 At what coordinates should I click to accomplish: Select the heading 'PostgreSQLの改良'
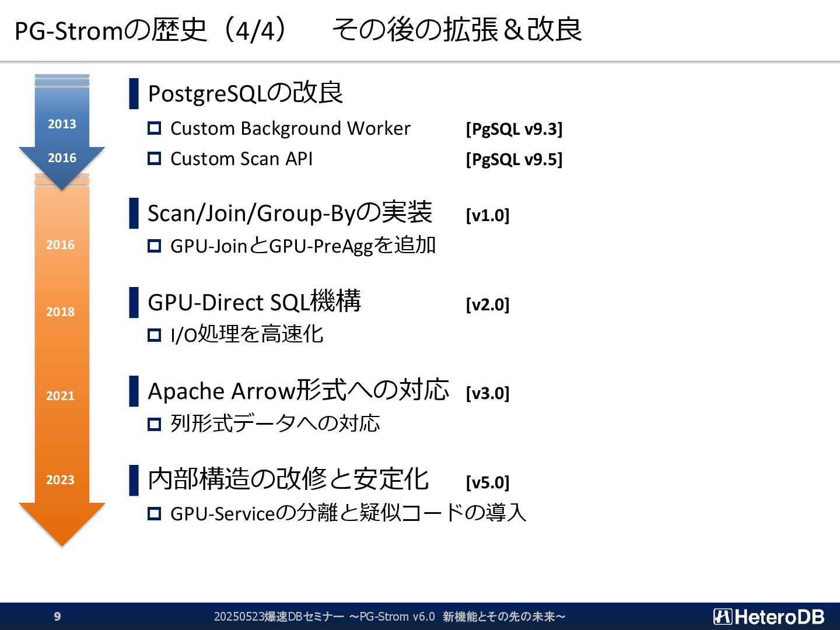[245, 93]
